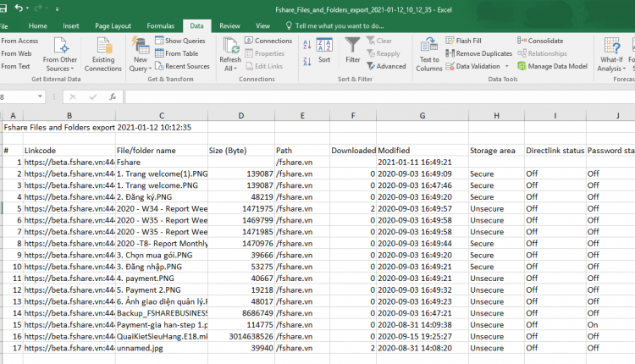Viewport: 635px width, 364px height.
Task: Click From Table button
Action: [x=177, y=53]
